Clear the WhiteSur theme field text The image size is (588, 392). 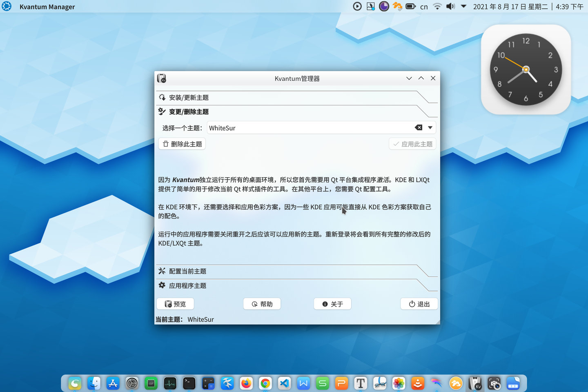(419, 128)
